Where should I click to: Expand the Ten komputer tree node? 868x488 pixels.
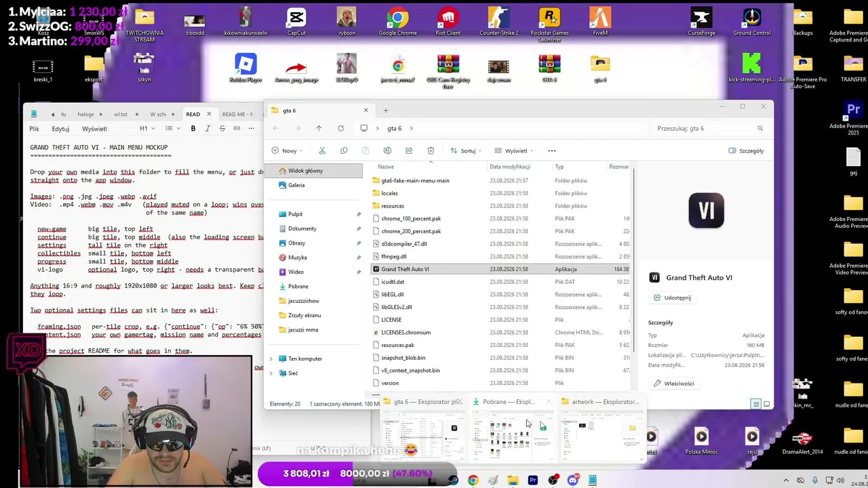[271, 359]
